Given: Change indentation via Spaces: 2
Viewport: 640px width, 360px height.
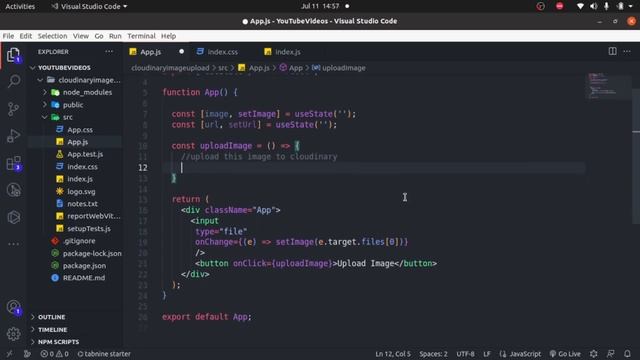Looking at the screenshot, I should click(x=433, y=354).
